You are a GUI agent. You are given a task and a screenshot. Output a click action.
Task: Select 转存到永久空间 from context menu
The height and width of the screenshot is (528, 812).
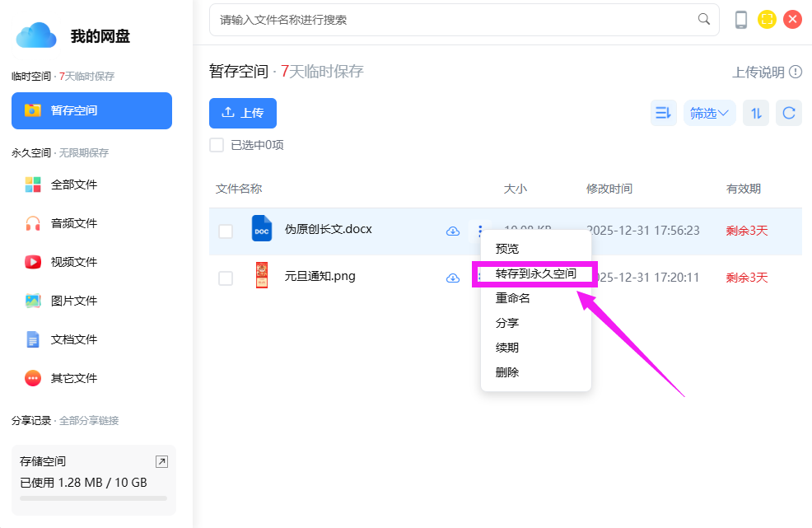tap(535, 273)
